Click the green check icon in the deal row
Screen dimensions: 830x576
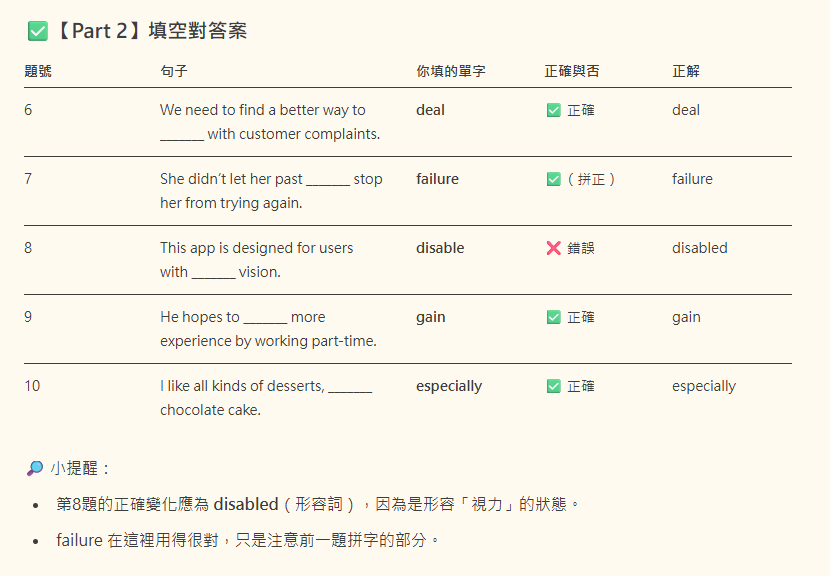click(x=554, y=110)
